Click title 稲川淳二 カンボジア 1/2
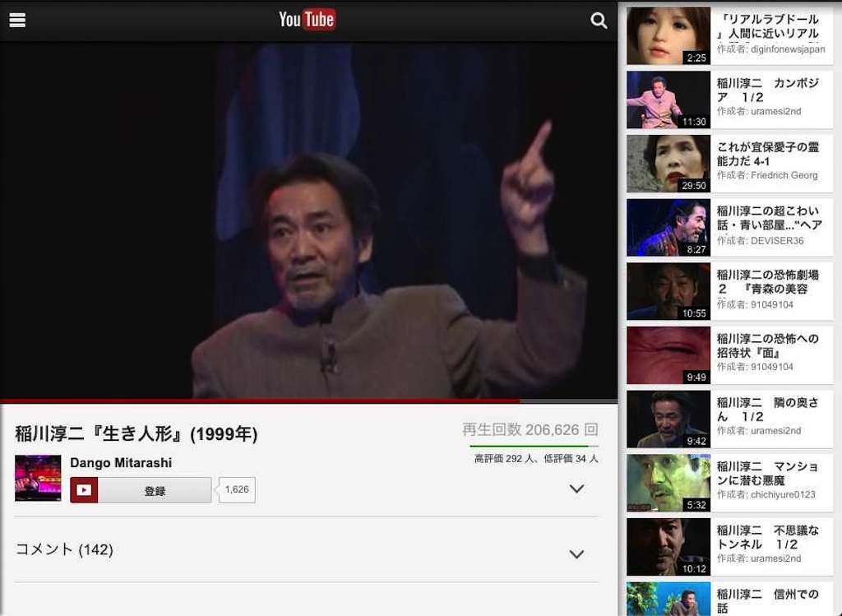Screen dimensions: 842x616 768,90
